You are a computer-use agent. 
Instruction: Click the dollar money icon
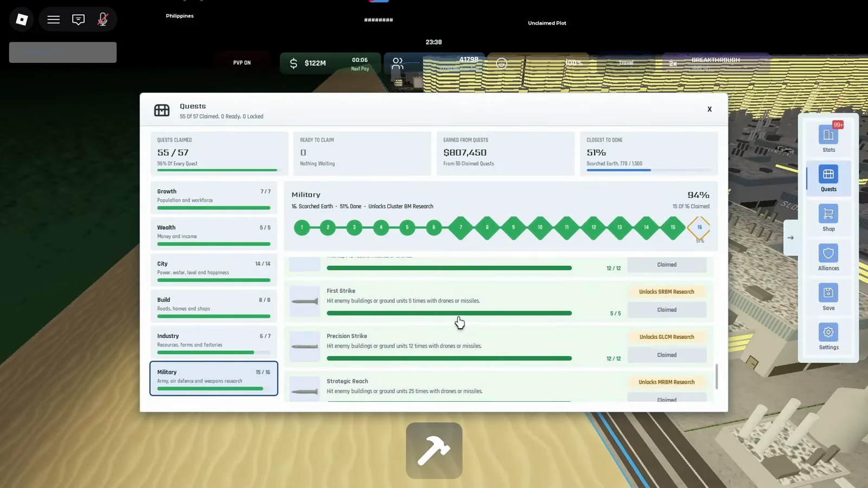pyautogui.click(x=293, y=63)
